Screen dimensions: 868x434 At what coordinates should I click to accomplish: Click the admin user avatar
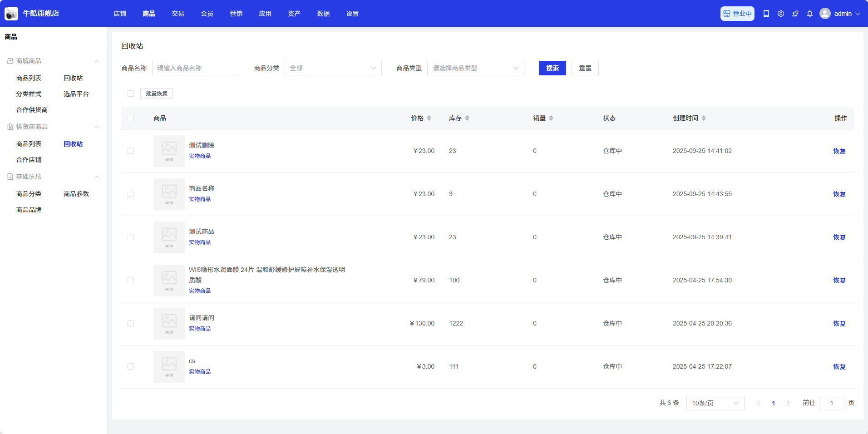tap(824, 14)
